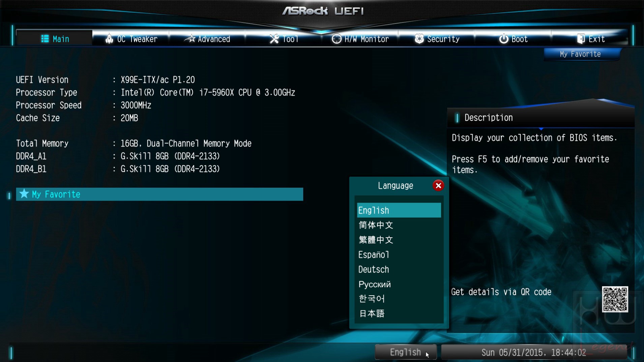Click the DDR4_A1 G.Skill 8GB entry
Viewport: 644px width, 362px height.
(170, 156)
